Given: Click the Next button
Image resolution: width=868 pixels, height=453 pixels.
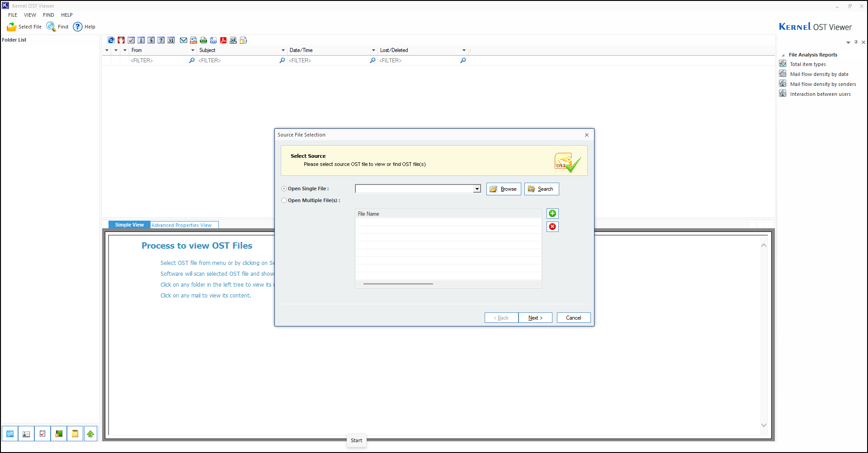Looking at the screenshot, I should click(x=535, y=318).
